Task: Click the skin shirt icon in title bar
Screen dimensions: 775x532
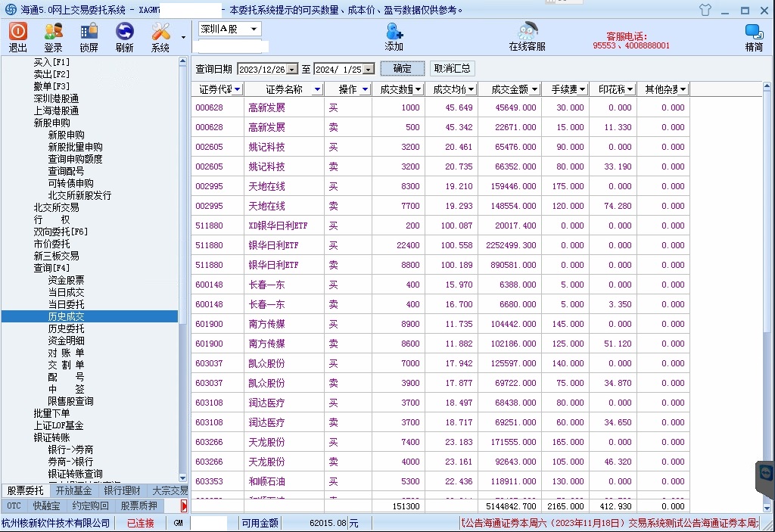Action: [705, 10]
